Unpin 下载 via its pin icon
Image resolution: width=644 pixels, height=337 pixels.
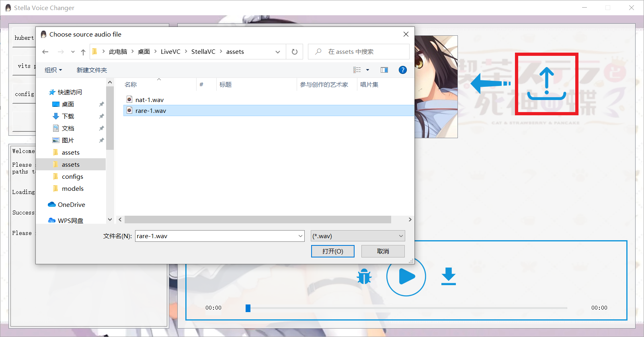[101, 116]
